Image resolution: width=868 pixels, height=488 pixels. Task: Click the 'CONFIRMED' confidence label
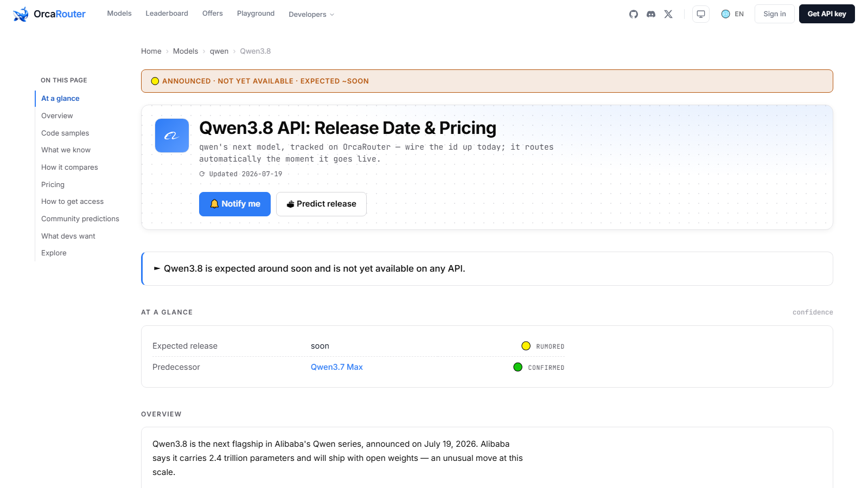click(546, 368)
